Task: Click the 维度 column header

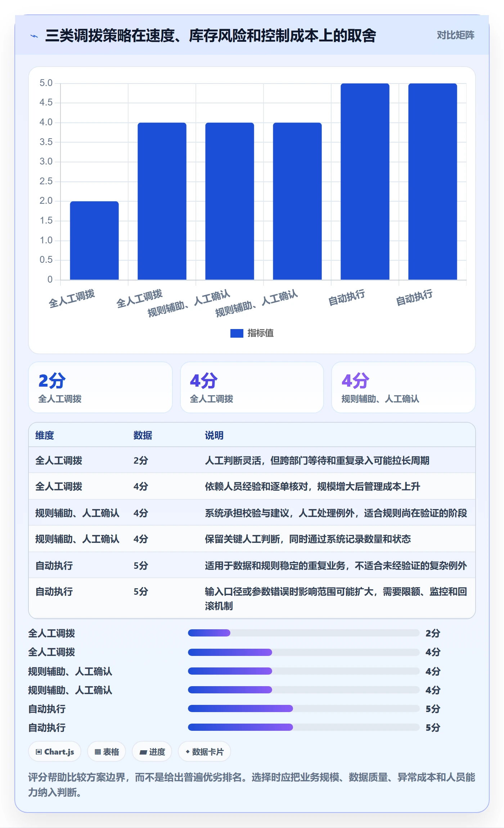Action: coord(45,436)
